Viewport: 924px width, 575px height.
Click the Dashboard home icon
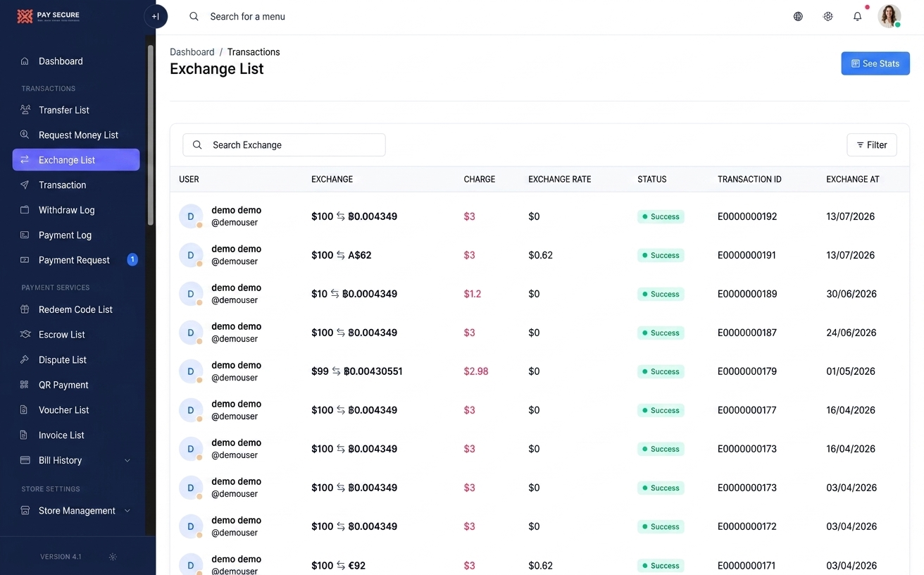pos(25,61)
